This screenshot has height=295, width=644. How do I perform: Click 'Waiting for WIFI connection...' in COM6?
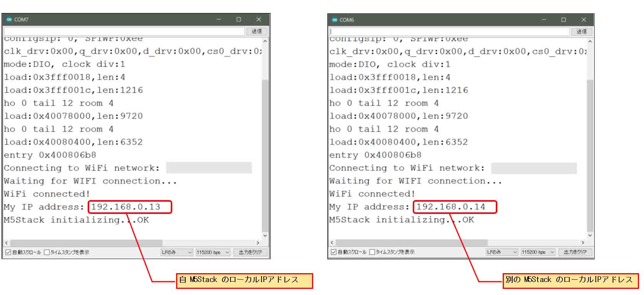415,181
